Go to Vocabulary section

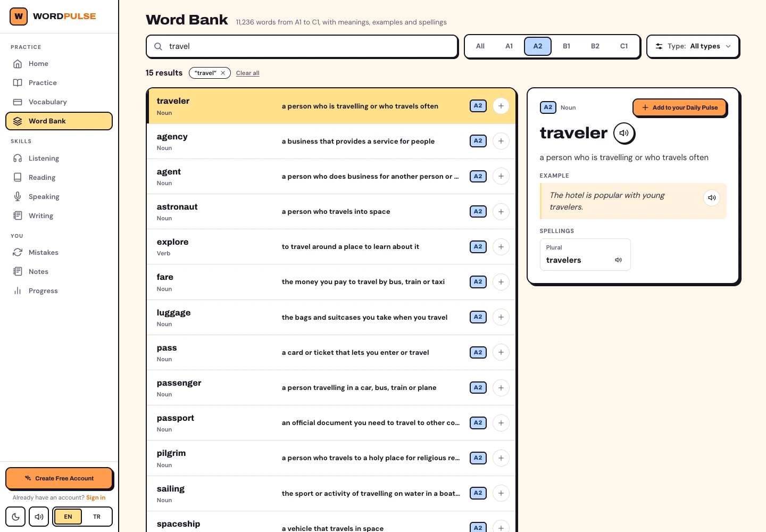(x=59, y=102)
